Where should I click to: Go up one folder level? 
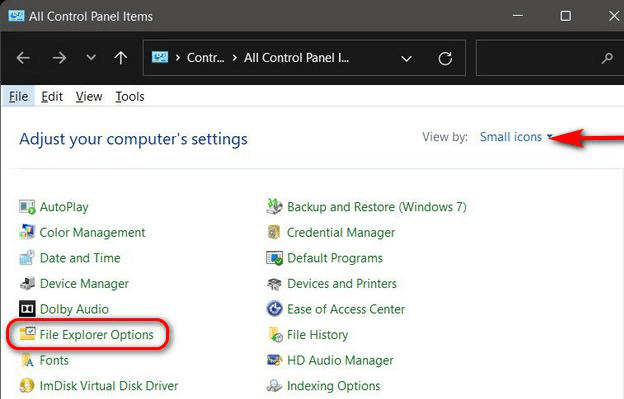[121, 58]
